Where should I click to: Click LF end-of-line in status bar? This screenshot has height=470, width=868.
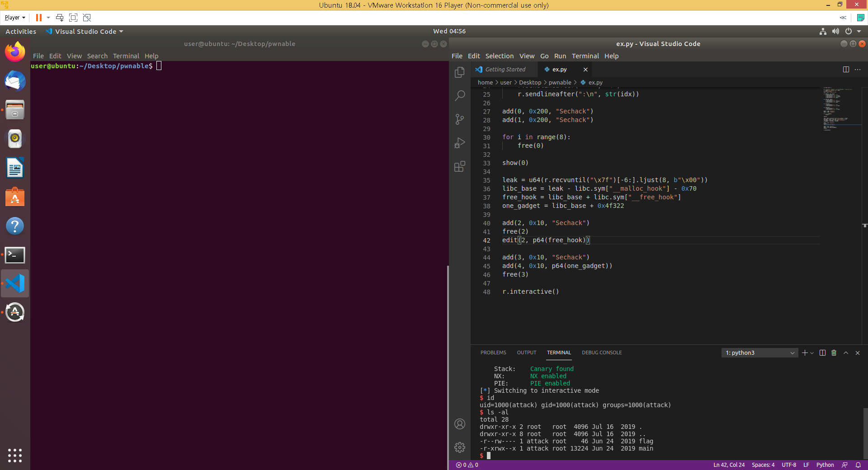[806, 465]
